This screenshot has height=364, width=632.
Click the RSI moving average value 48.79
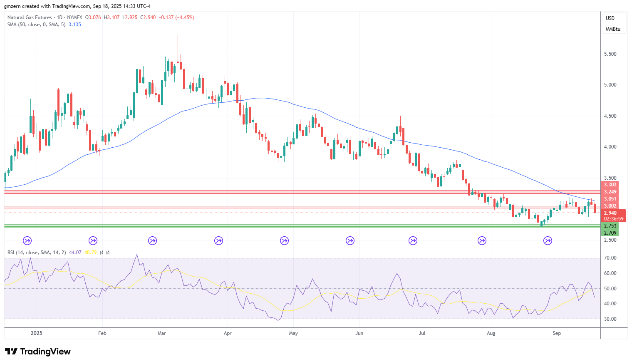[x=90, y=253]
